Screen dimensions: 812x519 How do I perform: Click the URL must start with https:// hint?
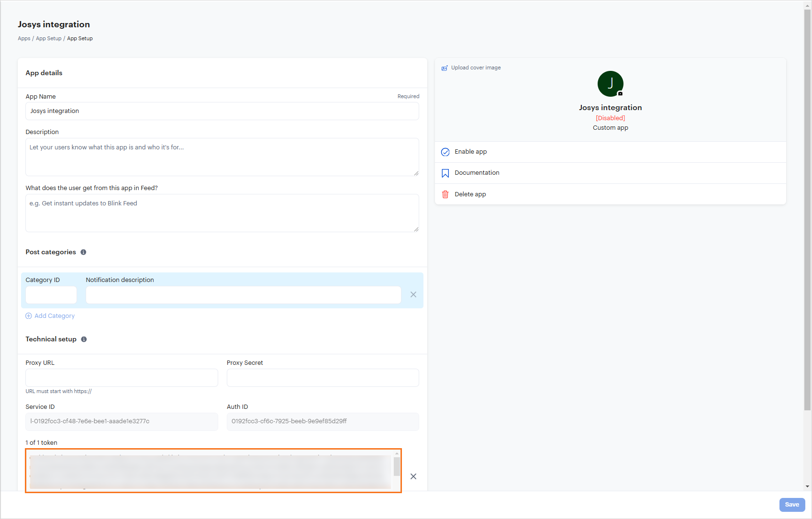[58, 392]
